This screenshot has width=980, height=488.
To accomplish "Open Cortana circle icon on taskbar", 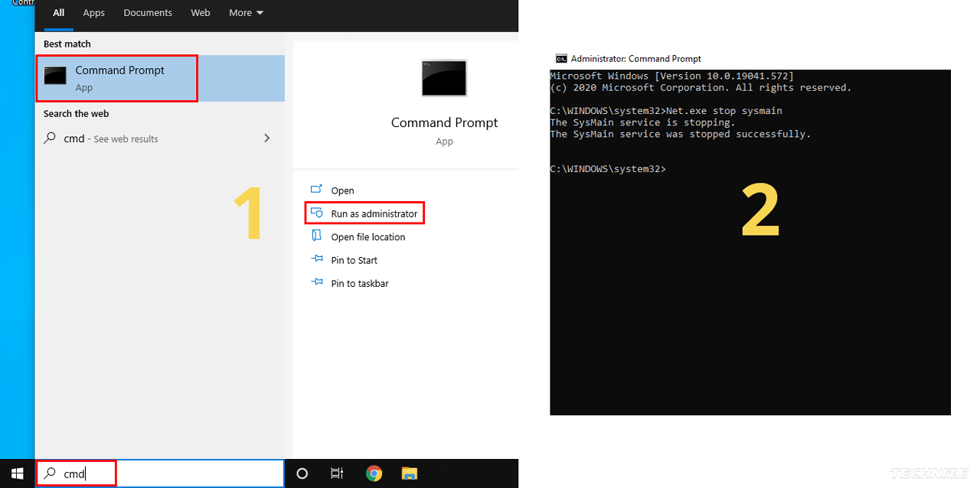I will 302,473.
